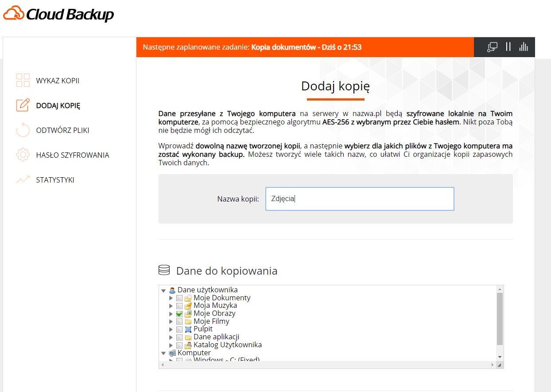This screenshot has width=551, height=392.
Task: Check the Katalog Użytkownika checkbox
Action: [179, 345]
